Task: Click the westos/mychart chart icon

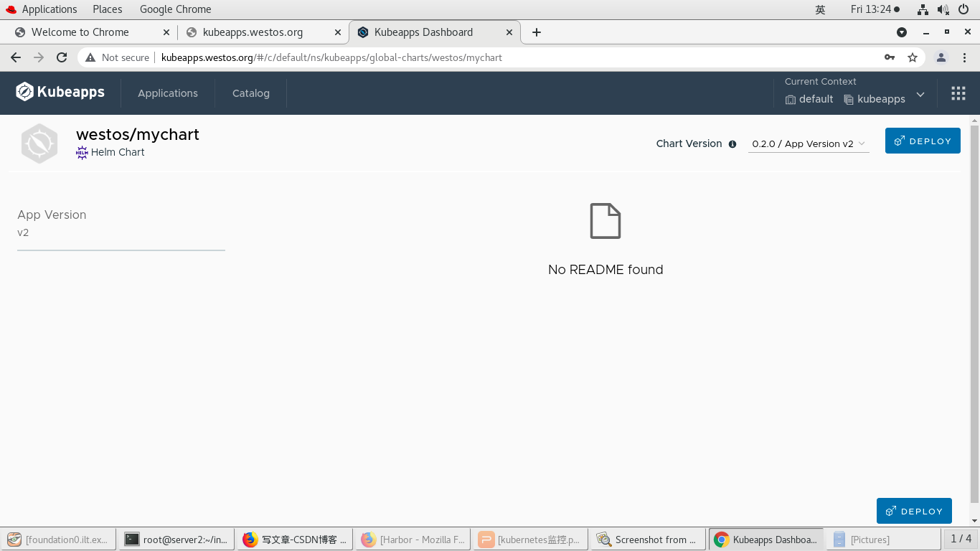Action: pos(39,143)
